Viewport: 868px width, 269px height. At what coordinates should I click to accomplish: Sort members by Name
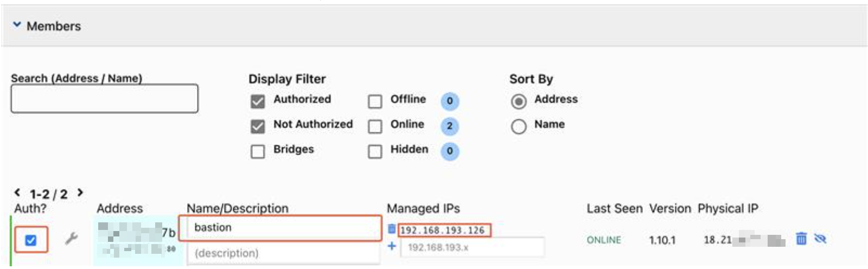519,126
